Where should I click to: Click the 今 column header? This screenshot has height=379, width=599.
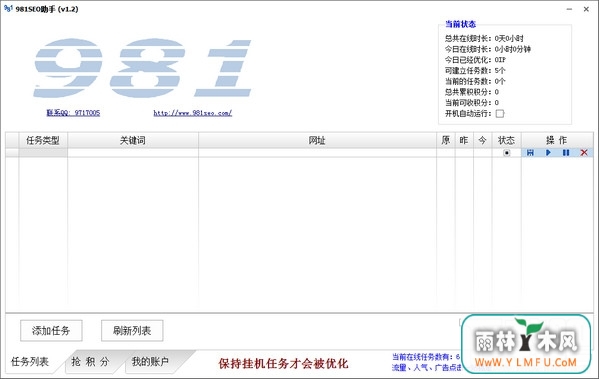click(x=482, y=140)
